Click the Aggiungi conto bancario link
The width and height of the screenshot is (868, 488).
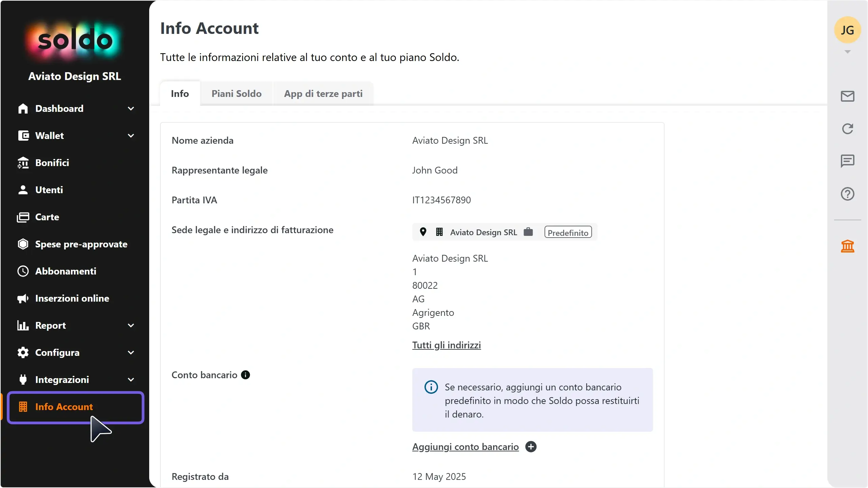tap(466, 447)
